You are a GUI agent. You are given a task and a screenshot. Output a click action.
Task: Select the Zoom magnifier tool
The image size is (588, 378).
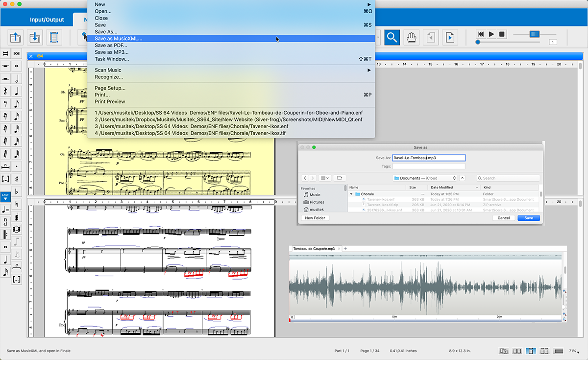click(x=392, y=37)
